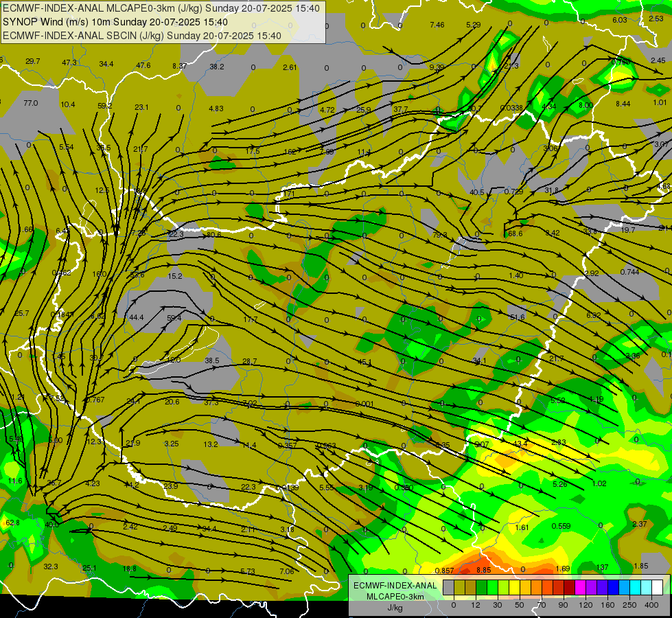Click the map value '40.5'
Screen dimensions: 672x618
click(477, 192)
